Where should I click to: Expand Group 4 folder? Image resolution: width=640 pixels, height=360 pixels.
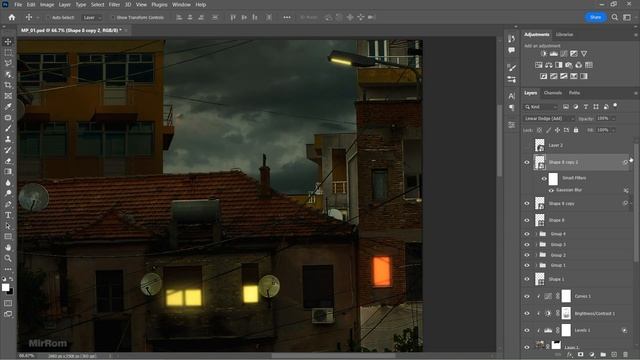point(536,234)
